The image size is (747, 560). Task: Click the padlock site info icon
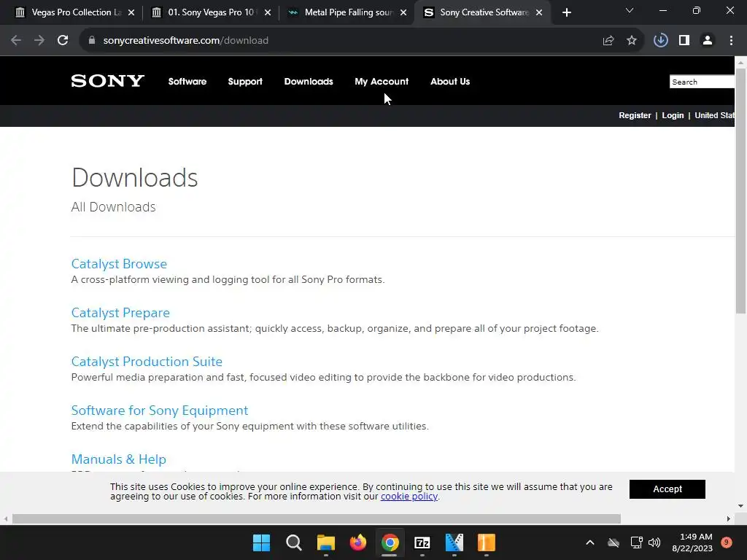92,41
